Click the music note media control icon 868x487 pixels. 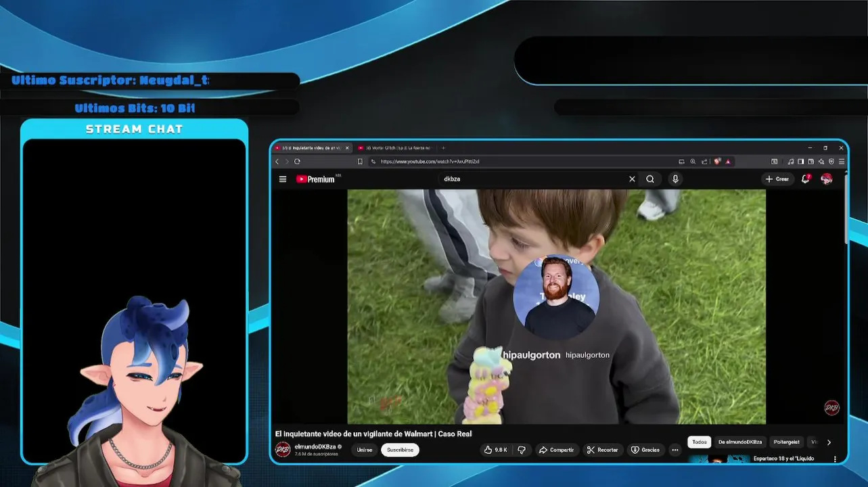click(x=791, y=162)
